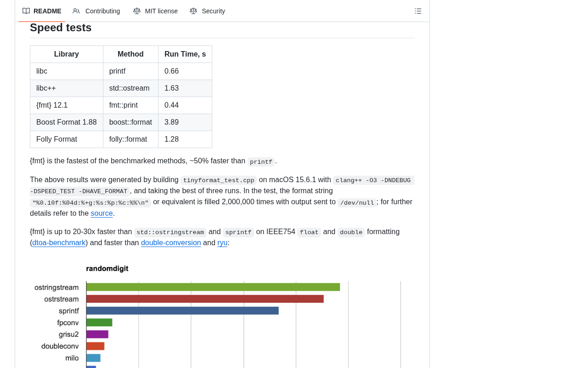
Task: Click the Contributing people icon
Action: pyautogui.click(x=76, y=11)
